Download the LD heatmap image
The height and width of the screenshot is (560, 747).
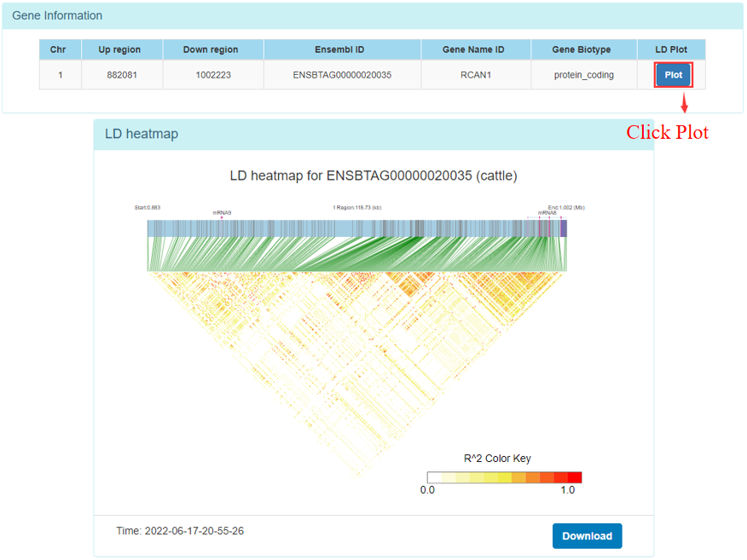587,536
